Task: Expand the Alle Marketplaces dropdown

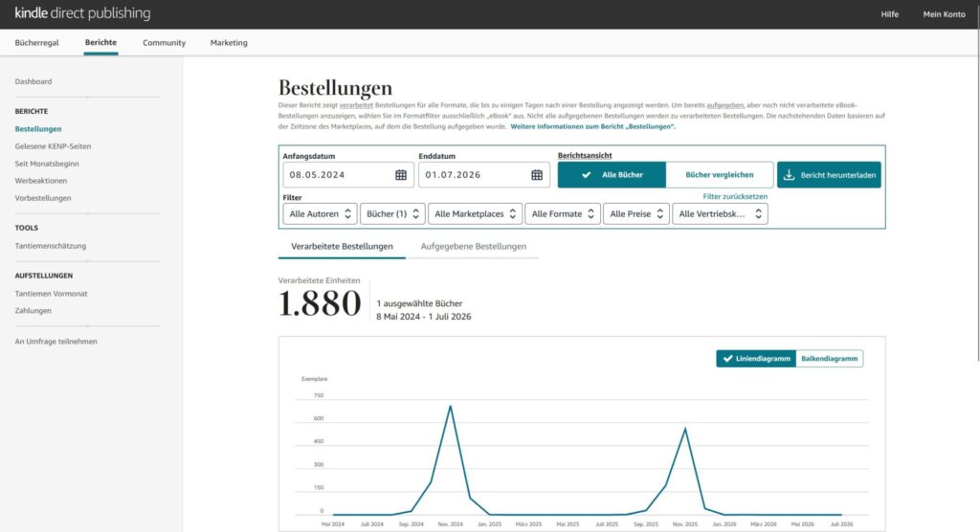Action: pyautogui.click(x=475, y=213)
